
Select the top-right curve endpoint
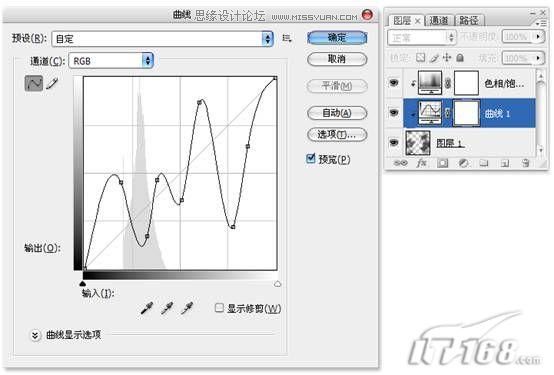275,78
